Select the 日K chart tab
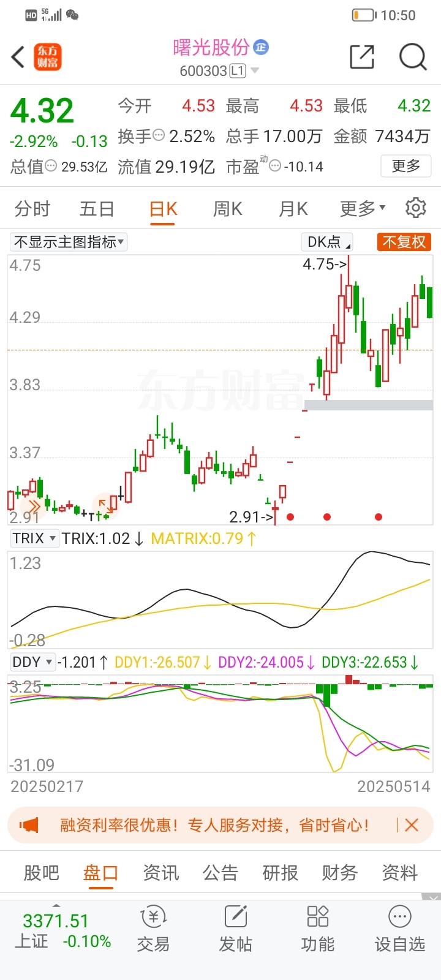The width and height of the screenshot is (441, 980). pyautogui.click(x=163, y=209)
